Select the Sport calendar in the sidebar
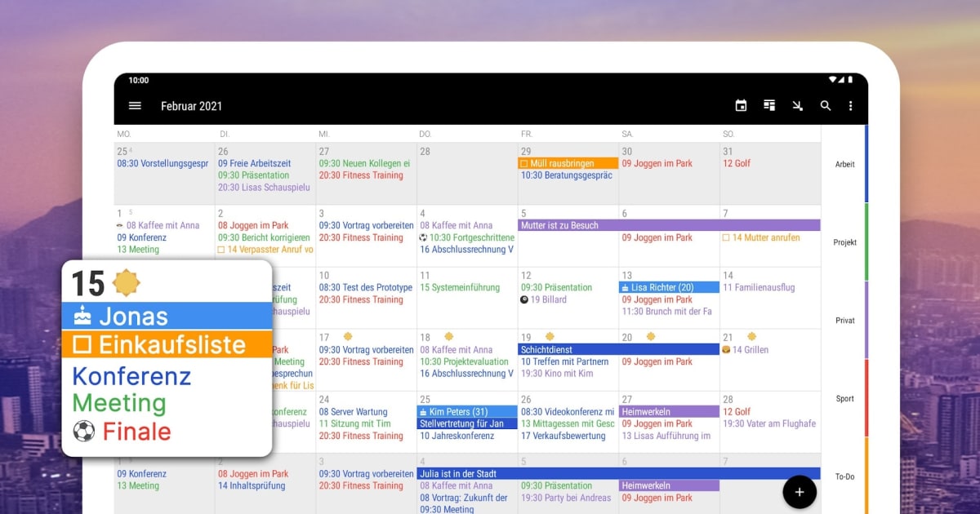 844,398
